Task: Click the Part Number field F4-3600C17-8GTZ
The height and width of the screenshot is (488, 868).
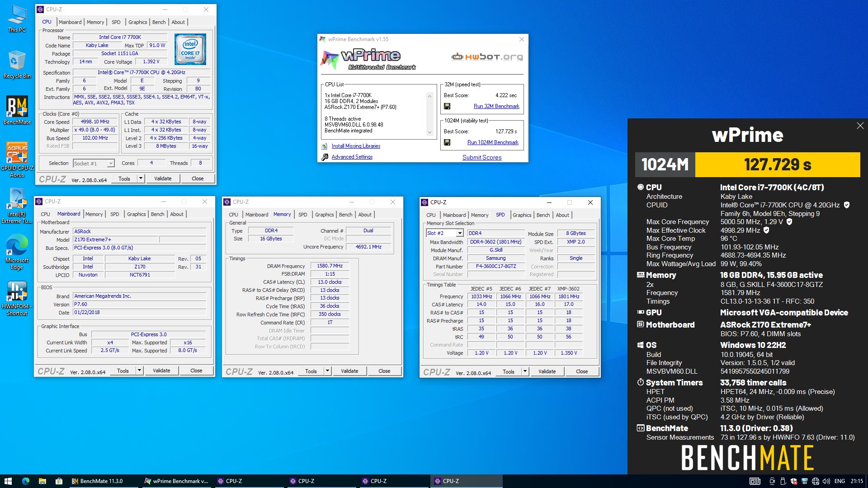Action: (495, 266)
